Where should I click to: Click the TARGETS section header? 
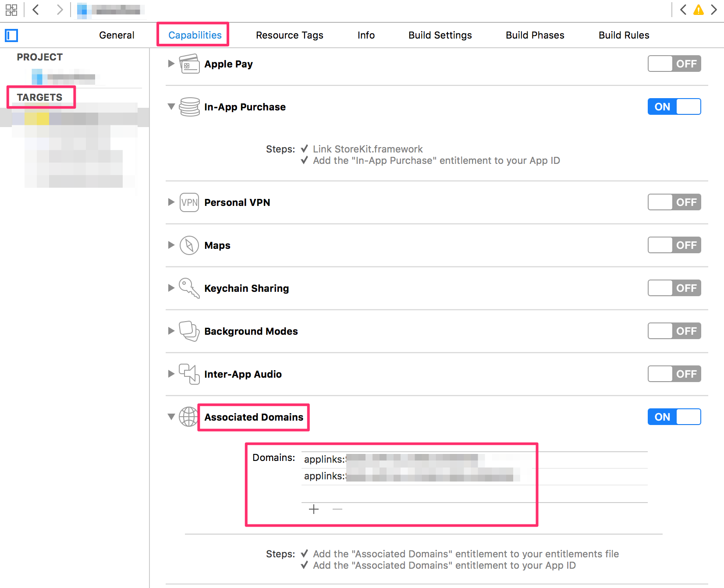point(40,97)
